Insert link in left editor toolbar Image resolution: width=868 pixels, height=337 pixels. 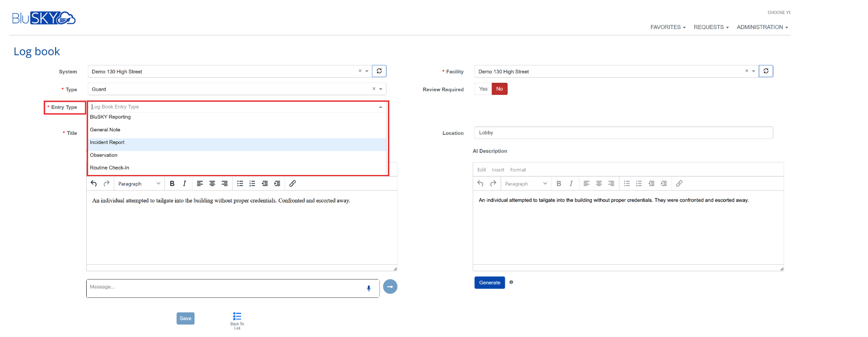point(293,184)
